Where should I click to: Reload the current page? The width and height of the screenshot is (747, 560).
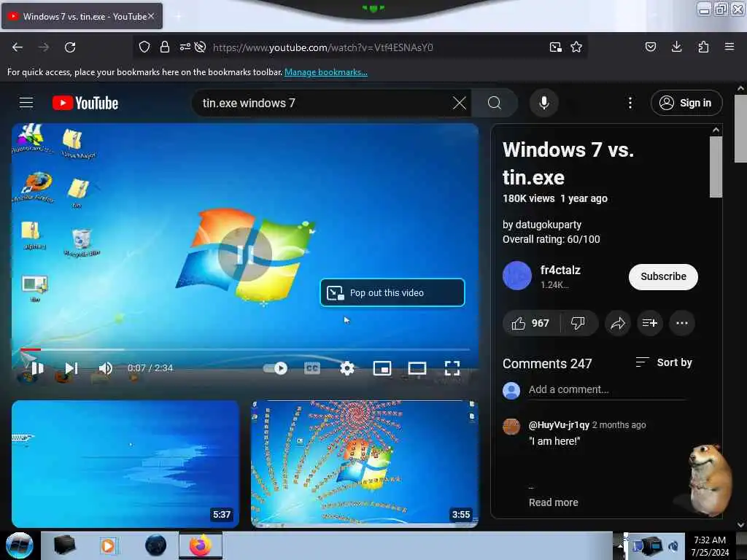click(70, 47)
